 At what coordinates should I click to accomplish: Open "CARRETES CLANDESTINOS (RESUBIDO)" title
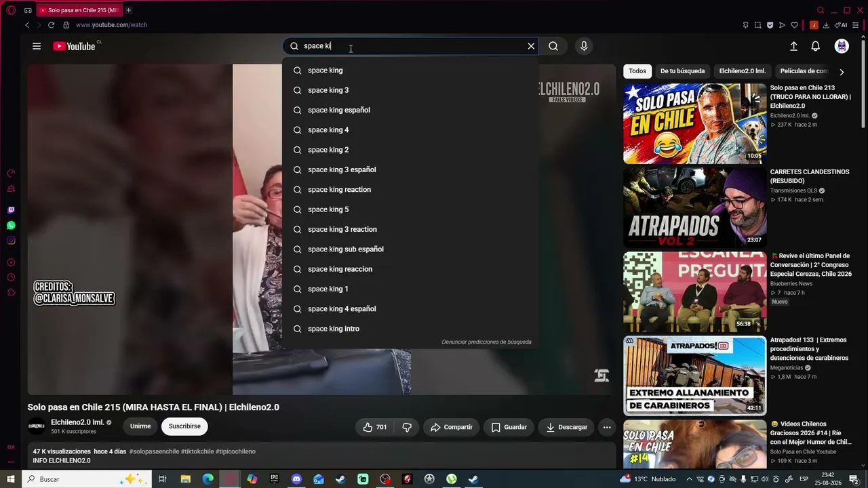810,176
